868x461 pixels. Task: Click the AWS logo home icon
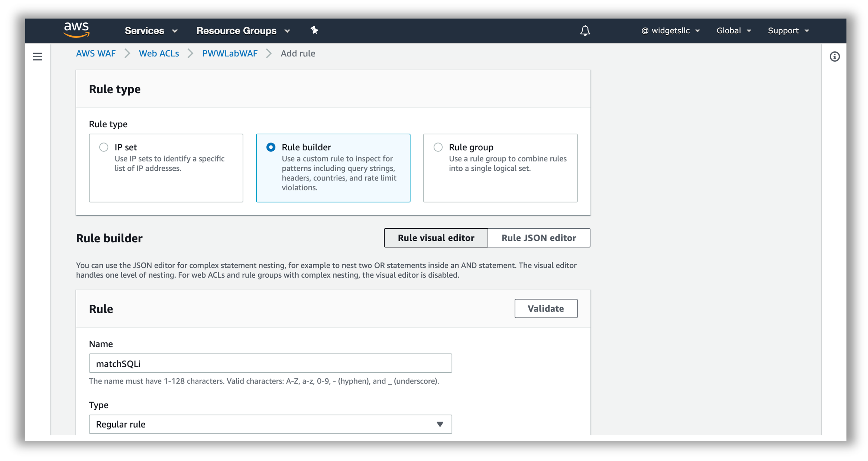pyautogui.click(x=77, y=30)
